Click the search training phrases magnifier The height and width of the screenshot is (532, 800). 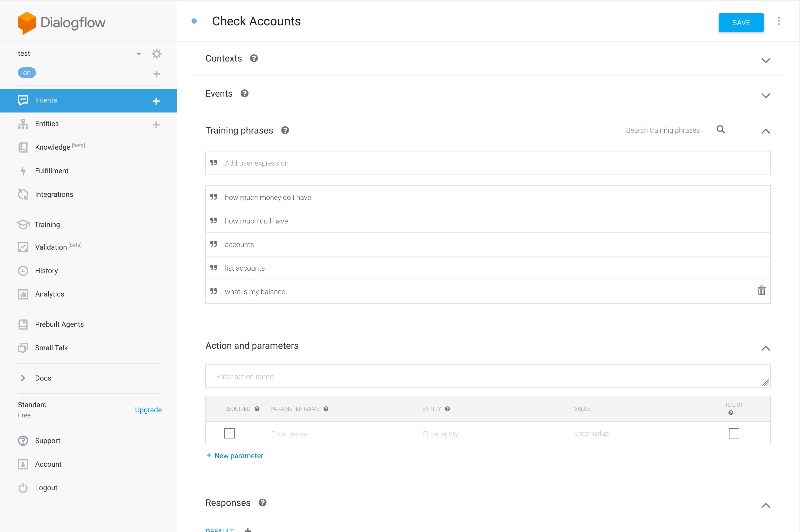pyautogui.click(x=721, y=129)
